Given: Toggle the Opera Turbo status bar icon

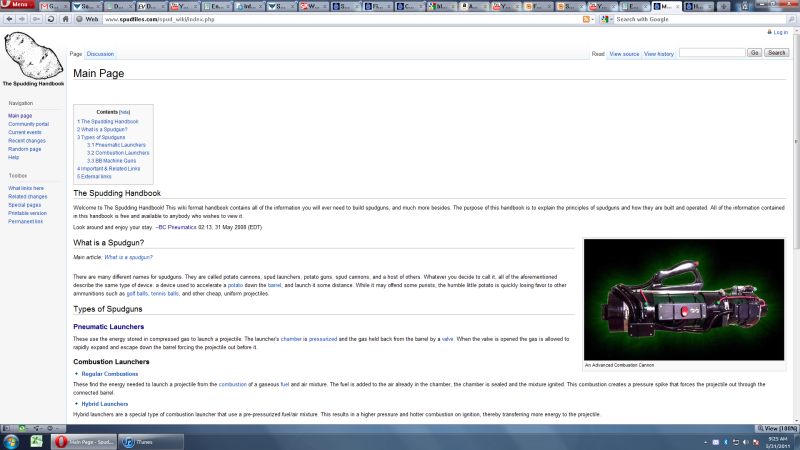Looking at the screenshot, I should point(52,428).
